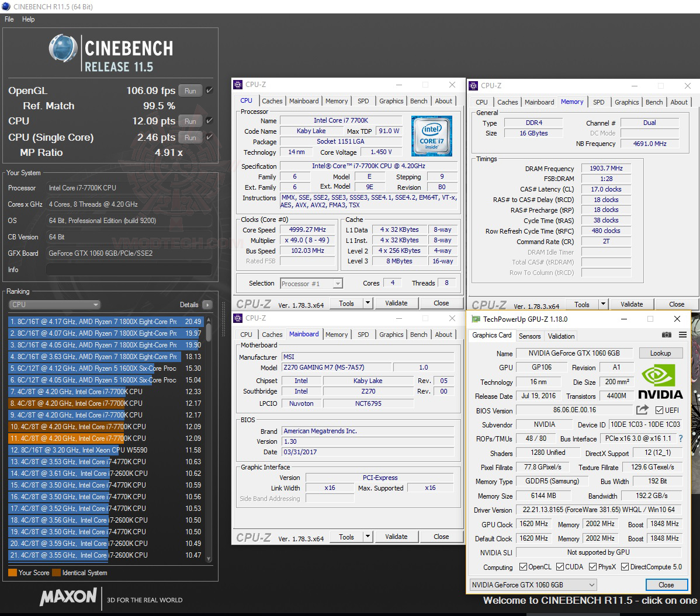Select ranking row 21 i7-2600K score 10.47
Image resolution: width=700 pixels, height=616 pixels.
click(106, 555)
